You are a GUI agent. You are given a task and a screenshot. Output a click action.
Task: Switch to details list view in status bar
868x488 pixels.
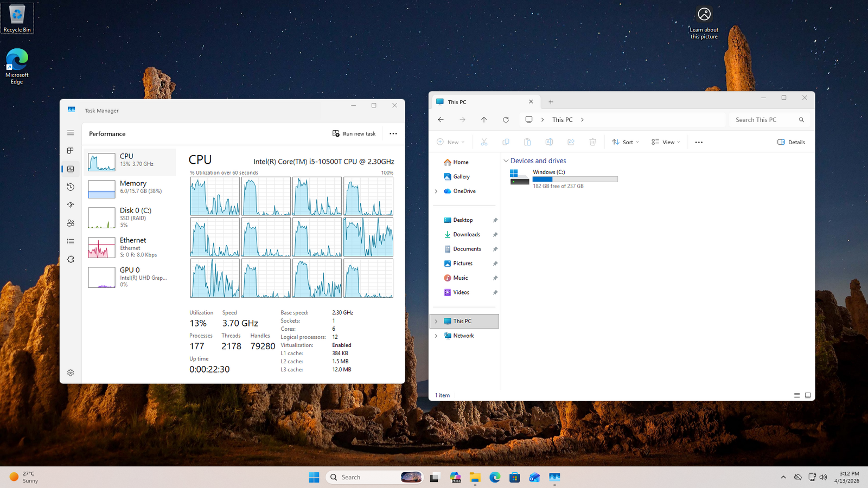coord(797,395)
